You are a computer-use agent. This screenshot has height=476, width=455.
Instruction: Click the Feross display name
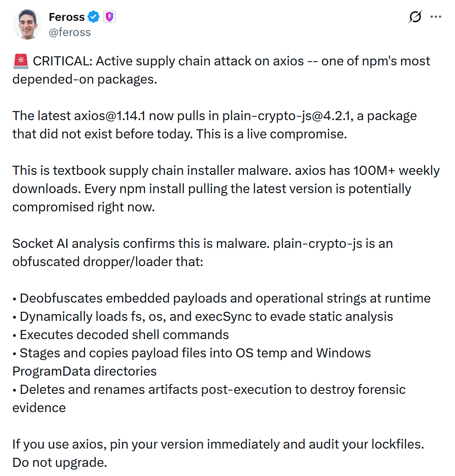coord(67,17)
